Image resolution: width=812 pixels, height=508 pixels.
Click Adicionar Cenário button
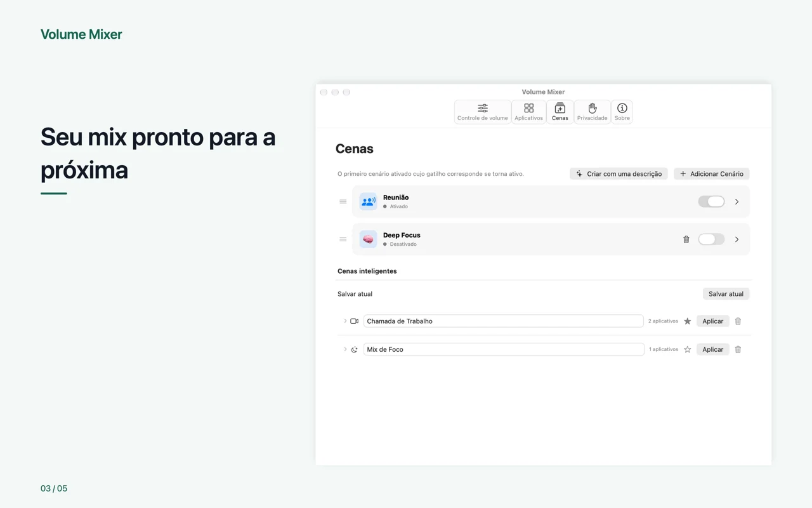click(x=712, y=173)
